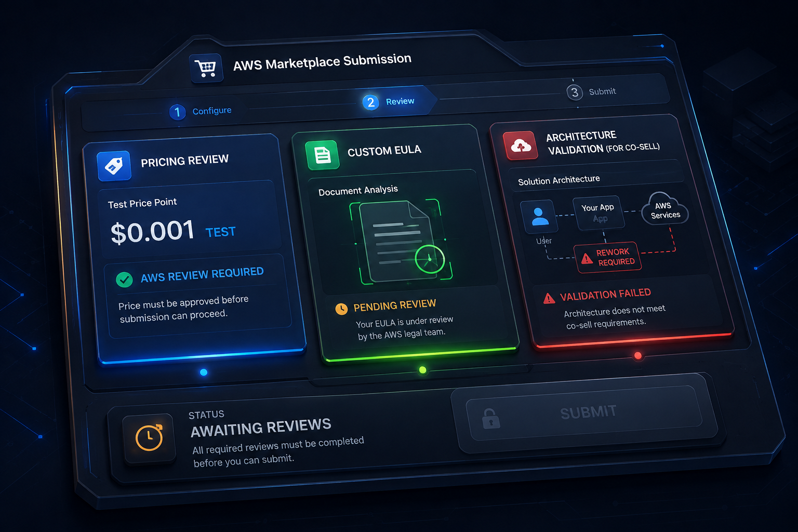Select the Pricing Review price tag icon
This screenshot has width=798, height=532.
114,166
